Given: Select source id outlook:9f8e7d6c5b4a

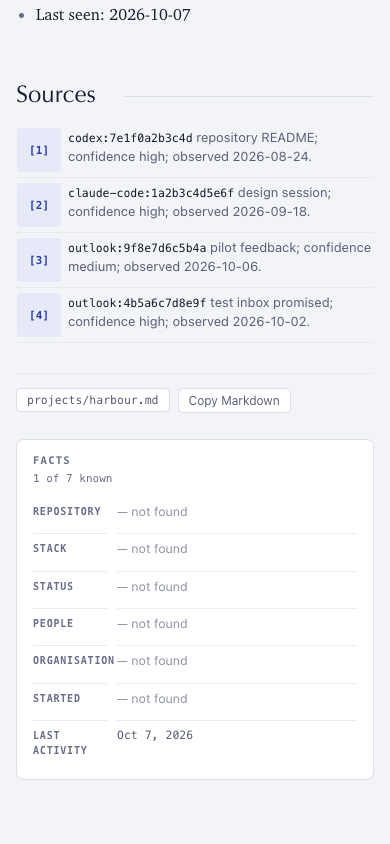Looking at the screenshot, I should (x=137, y=248).
